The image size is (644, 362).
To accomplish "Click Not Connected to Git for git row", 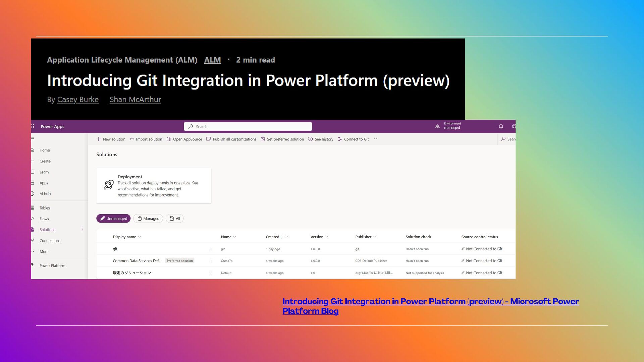I will [x=482, y=249].
